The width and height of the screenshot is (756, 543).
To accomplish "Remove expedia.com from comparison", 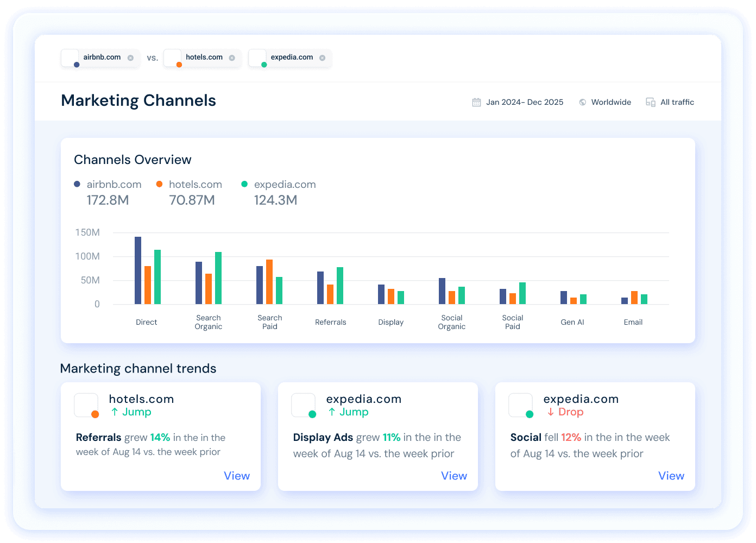I will coord(322,58).
